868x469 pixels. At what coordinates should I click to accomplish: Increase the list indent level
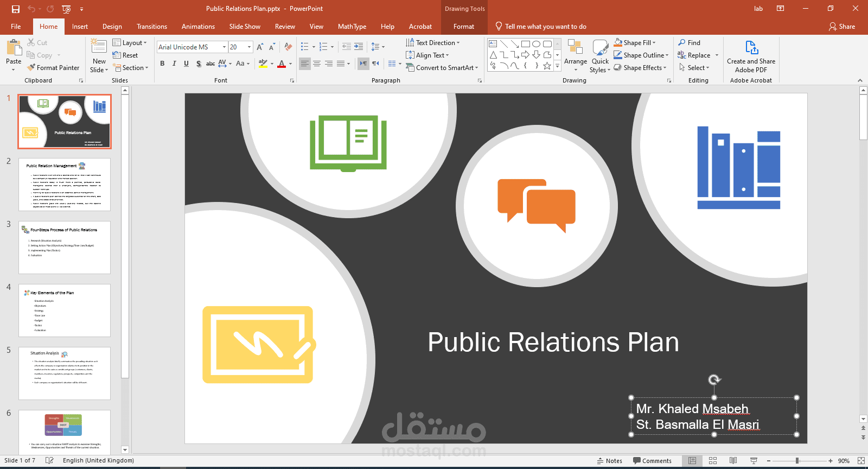359,47
